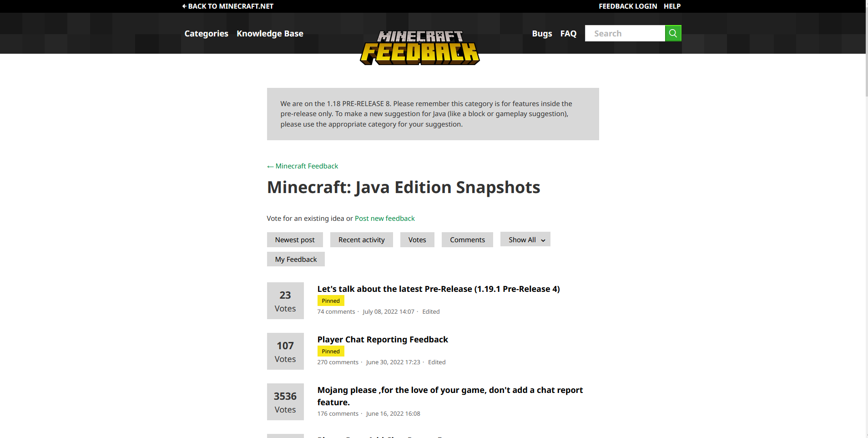
Task: Open the Categories menu
Action: pyautogui.click(x=207, y=33)
